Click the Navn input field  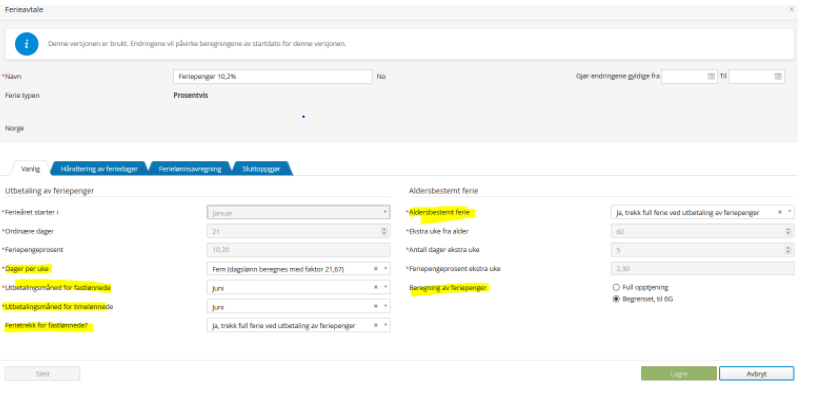point(273,76)
